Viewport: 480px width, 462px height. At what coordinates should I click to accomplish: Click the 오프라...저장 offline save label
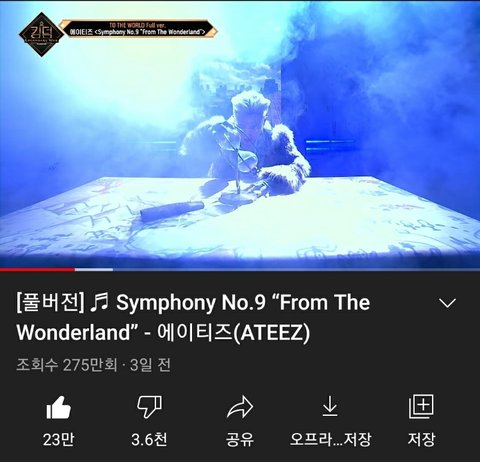coord(330,439)
